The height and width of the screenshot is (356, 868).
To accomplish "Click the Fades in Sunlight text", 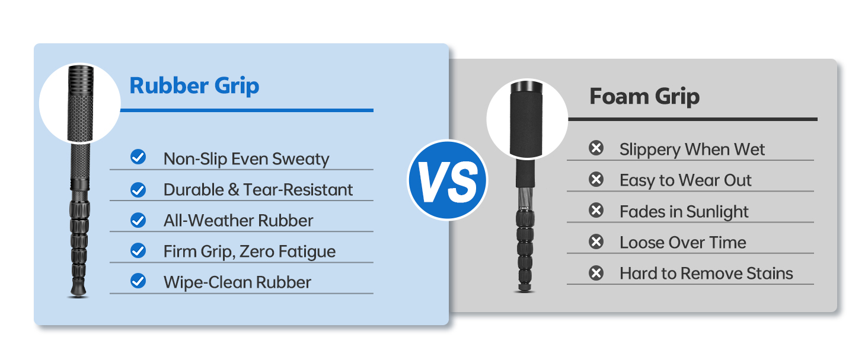I will pos(684,211).
